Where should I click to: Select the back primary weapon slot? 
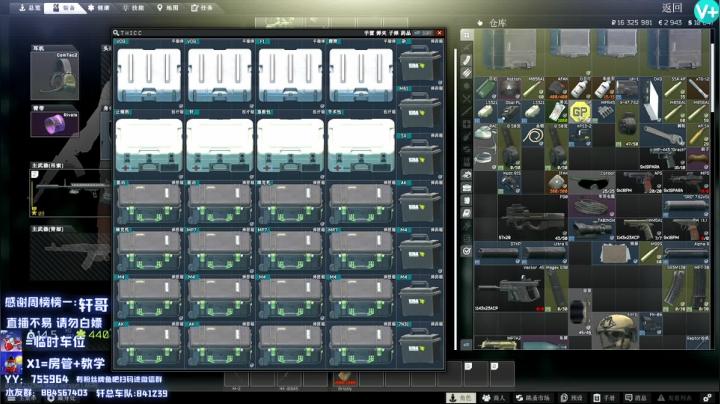point(70,256)
